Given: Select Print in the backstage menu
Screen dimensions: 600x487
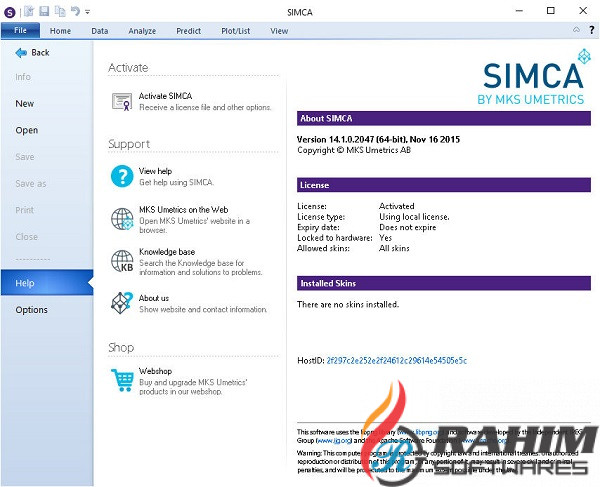Looking at the screenshot, I should pos(24,210).
